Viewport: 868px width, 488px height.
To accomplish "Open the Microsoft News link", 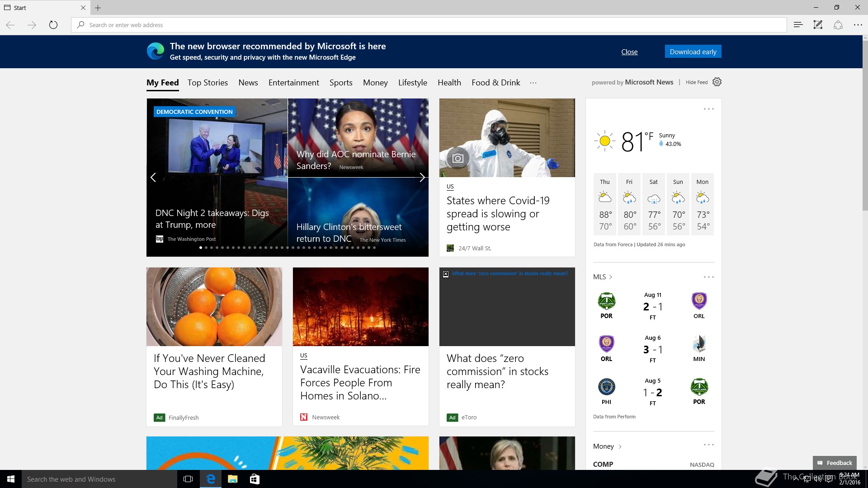I will [649, 82].
